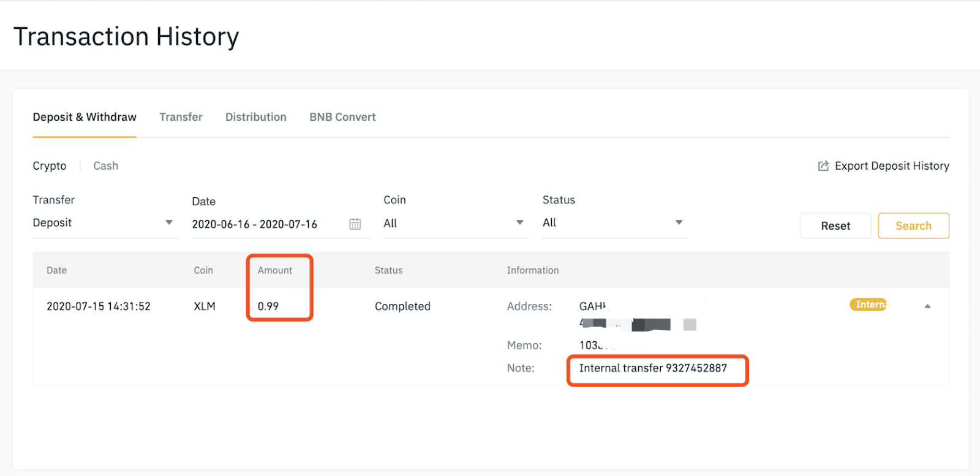Click the Amount column header

pos(275,270)
